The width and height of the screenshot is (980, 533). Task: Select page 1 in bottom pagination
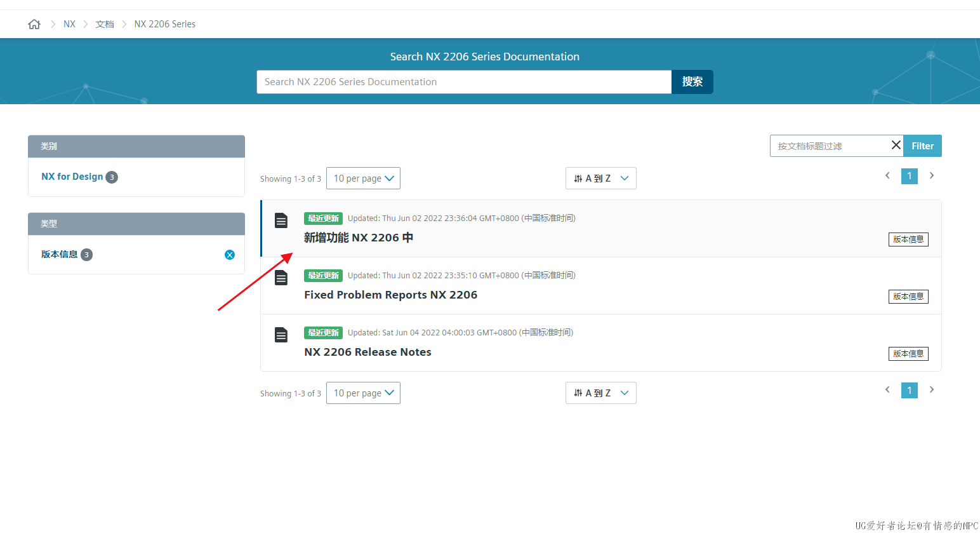tap(910, 390)
